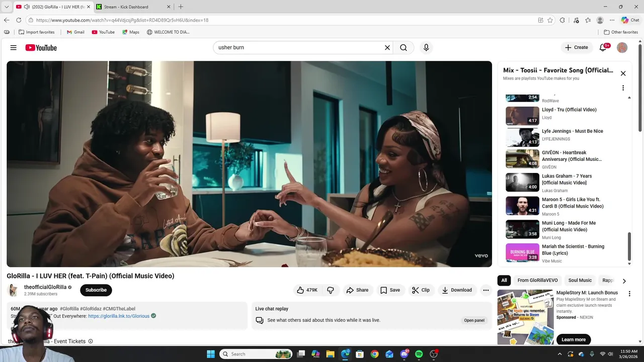This screenshot has width=644, height=362.
Task: Open theofficialGloRilla channel name
Action: point(45,287)
